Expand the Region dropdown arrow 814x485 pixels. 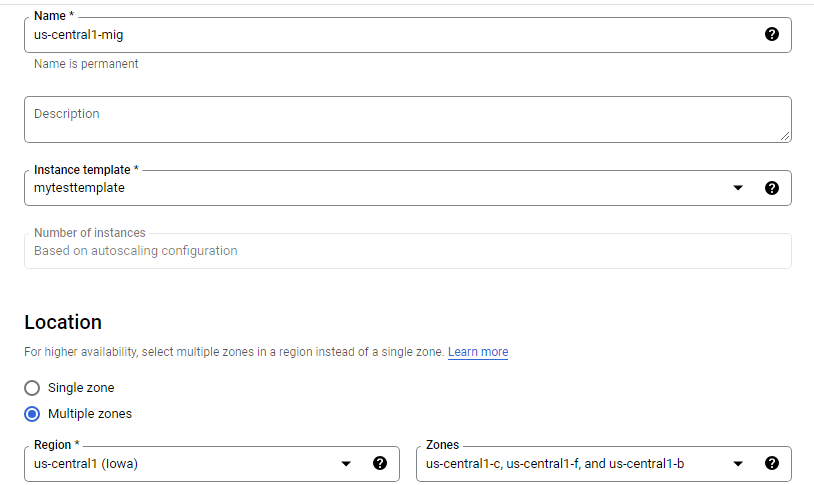pyautogui.click(x=346, y=464)
